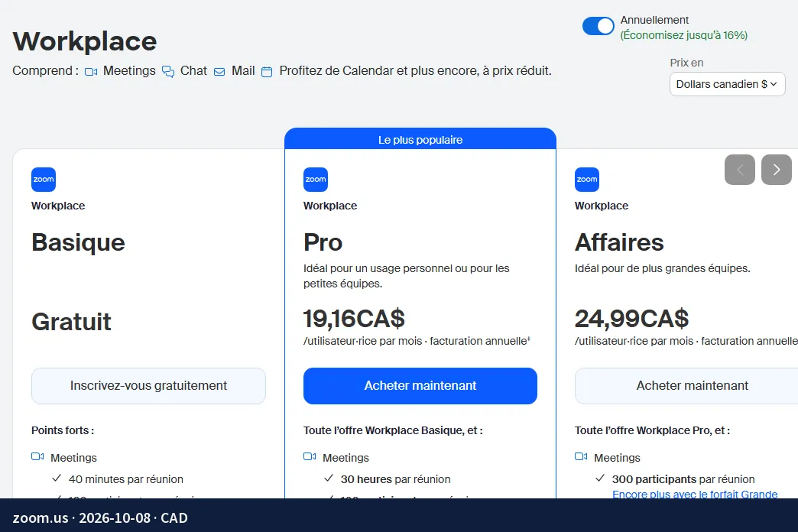The height and width of the screenshot is (532, 798).
Task: Click Toute l'offre Workplace Pro, et : text
Action: (x=653, y=430)
